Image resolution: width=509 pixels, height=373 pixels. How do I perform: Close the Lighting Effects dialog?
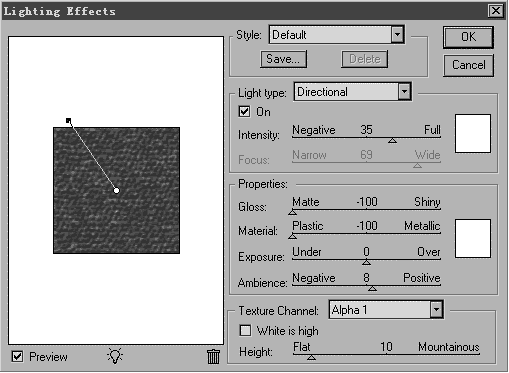(x=496, y=11)
